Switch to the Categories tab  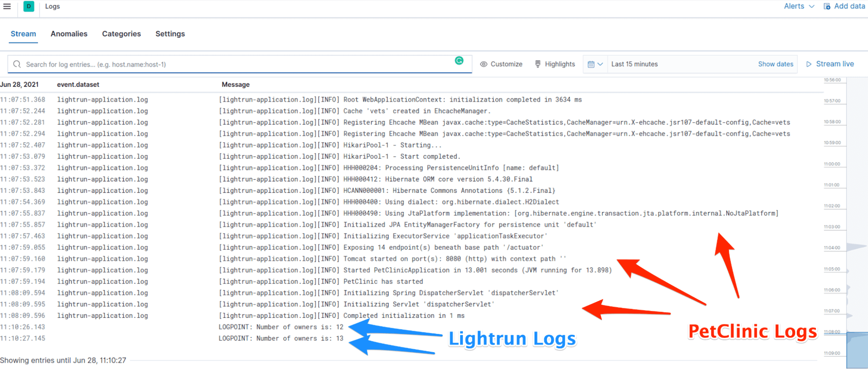pos(121,34)
